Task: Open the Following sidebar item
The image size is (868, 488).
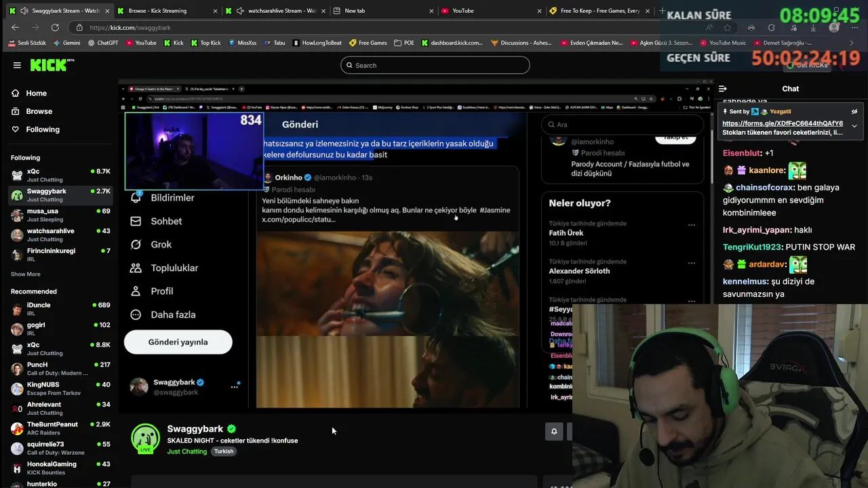Action: (x=43, y=129)
